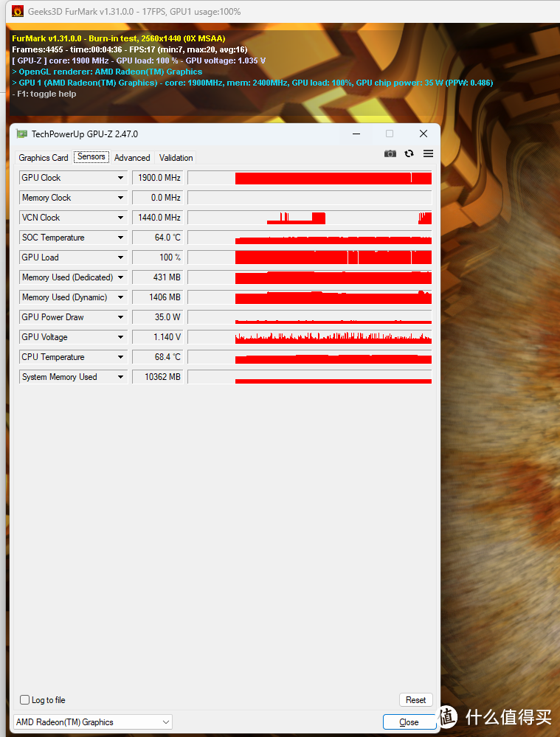Minimize the GPU-Z window
Viewport: 560px width, 737px height.
pos(356,134)
